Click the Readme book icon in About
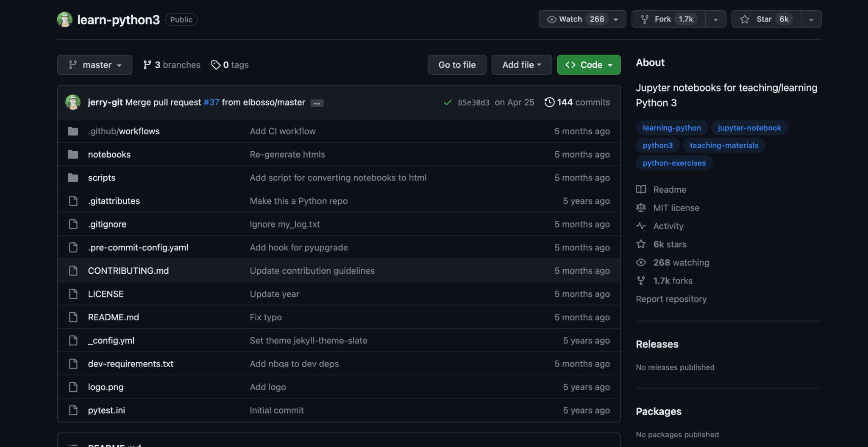 (641, 189)
